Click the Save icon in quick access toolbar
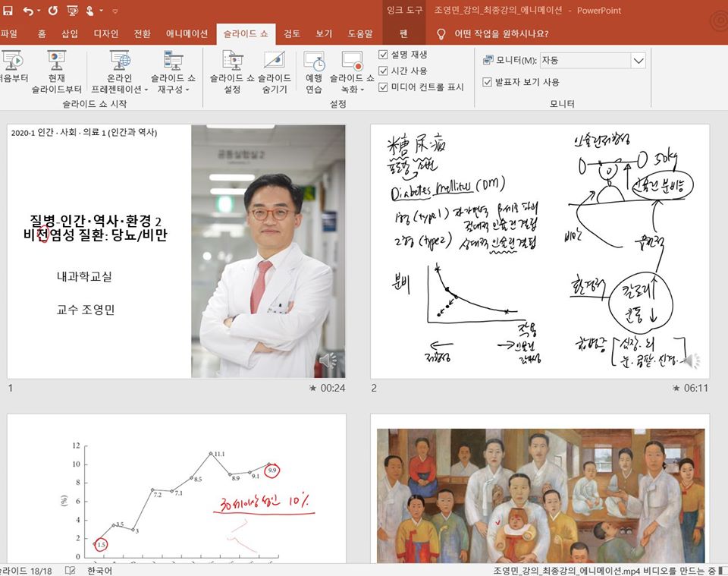The image size is (728, 576). [8, 11]
